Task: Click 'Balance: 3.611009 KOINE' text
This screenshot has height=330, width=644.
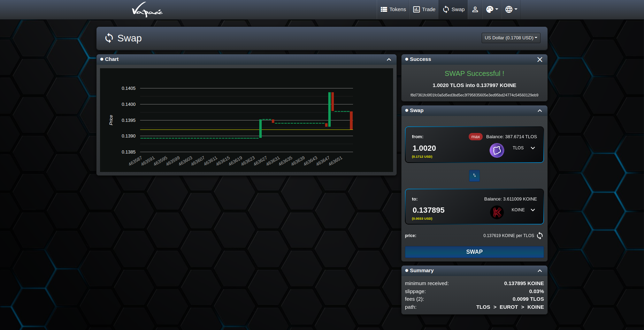Action: pyautogui.click(x=511, y=199)
